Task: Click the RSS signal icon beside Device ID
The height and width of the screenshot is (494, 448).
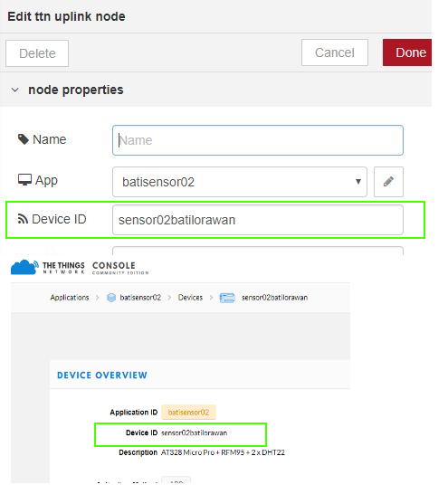Action: pyautogui.click(x=23, y=219)
